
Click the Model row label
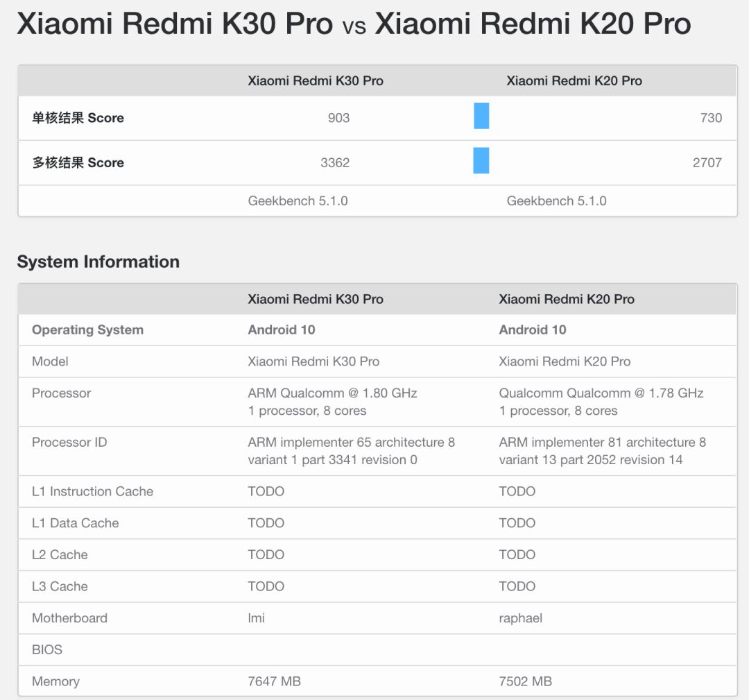point(50,361)
